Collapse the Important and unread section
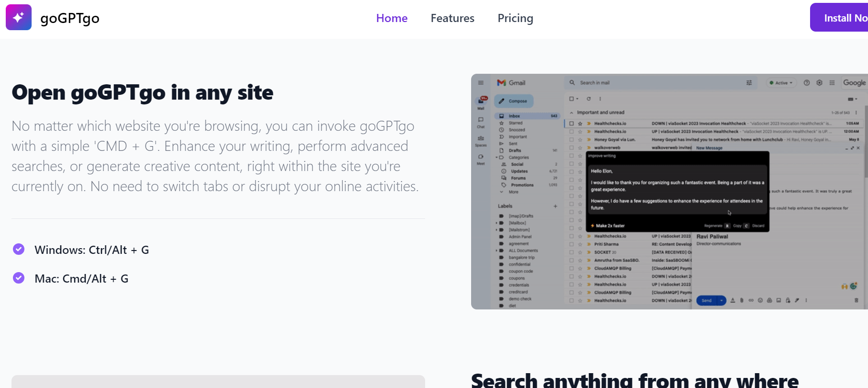 click(571, 113)
